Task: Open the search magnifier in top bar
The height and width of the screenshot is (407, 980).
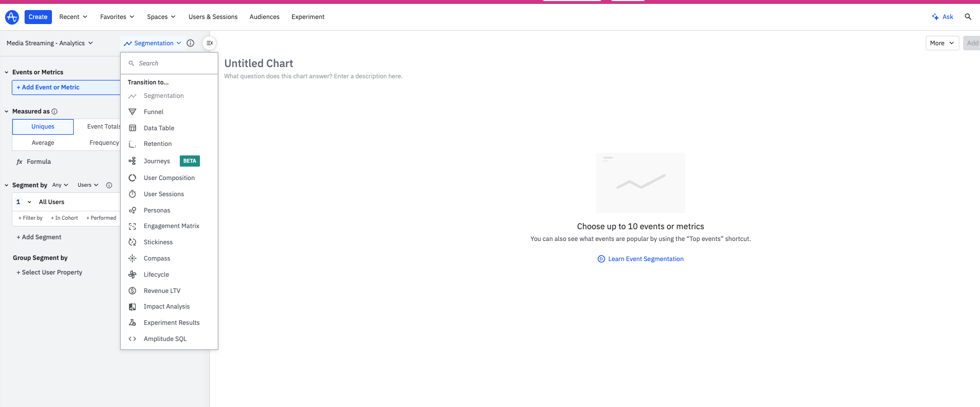Action: click(x=968, y=17)
